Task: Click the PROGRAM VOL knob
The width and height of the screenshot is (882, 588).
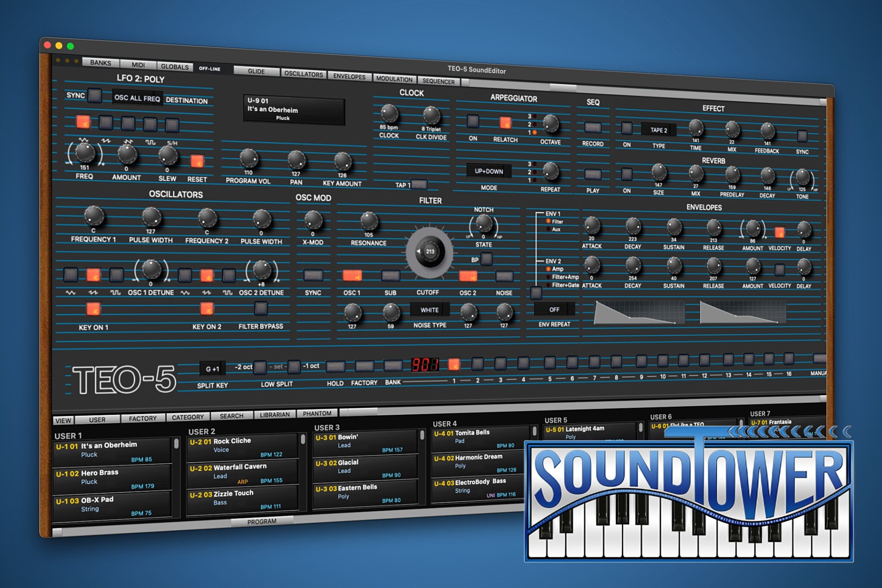Action: pos(248,158)
